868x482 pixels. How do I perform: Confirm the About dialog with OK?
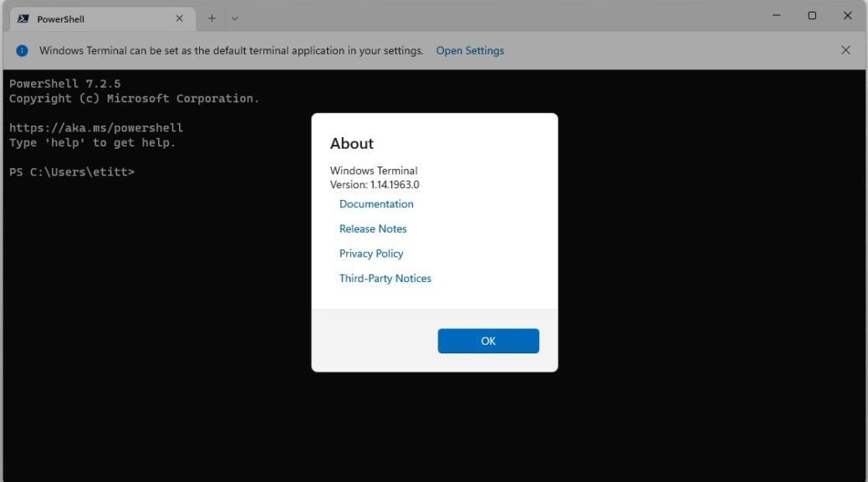click(488, 341)
